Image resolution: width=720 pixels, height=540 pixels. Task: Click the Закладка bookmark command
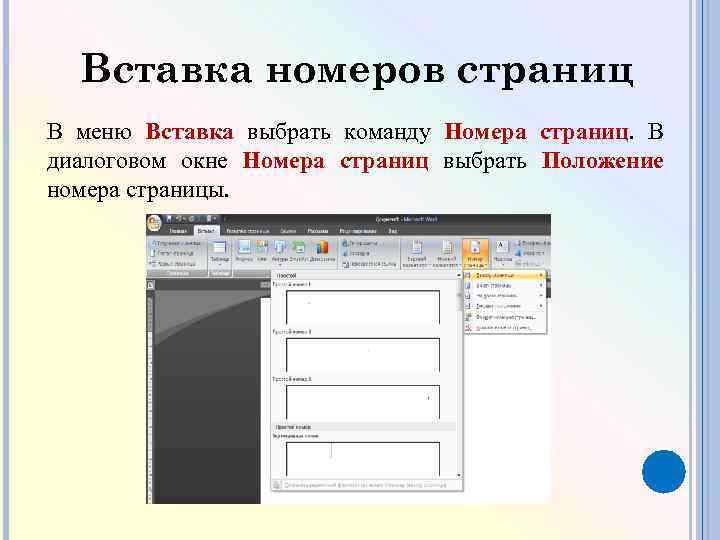pyautogui.click(x=356, y=253)
